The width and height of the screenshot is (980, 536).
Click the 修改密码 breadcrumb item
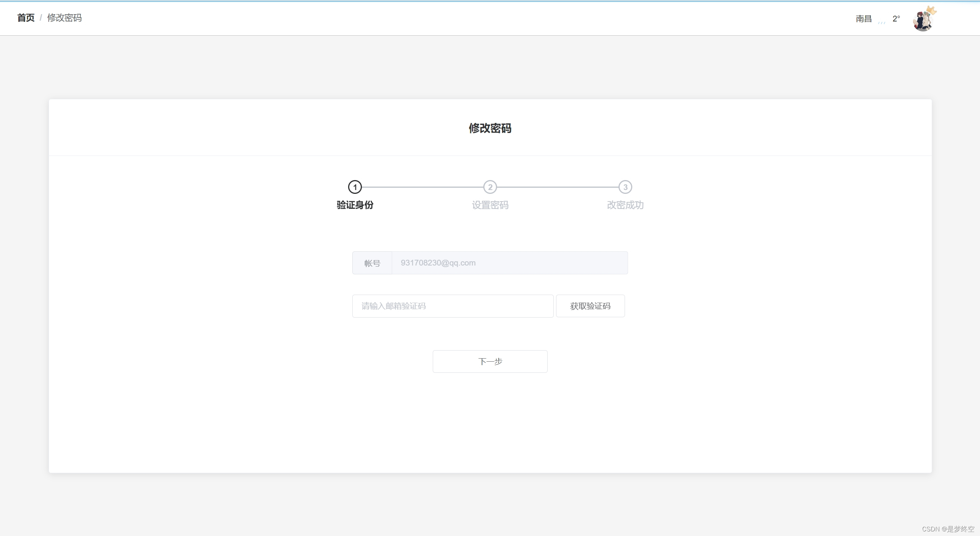point(64,18)
